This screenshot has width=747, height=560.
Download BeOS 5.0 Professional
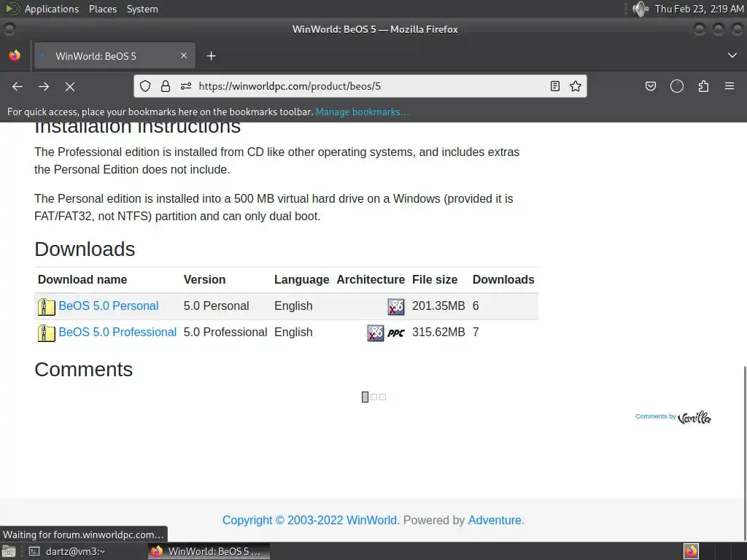117,332
